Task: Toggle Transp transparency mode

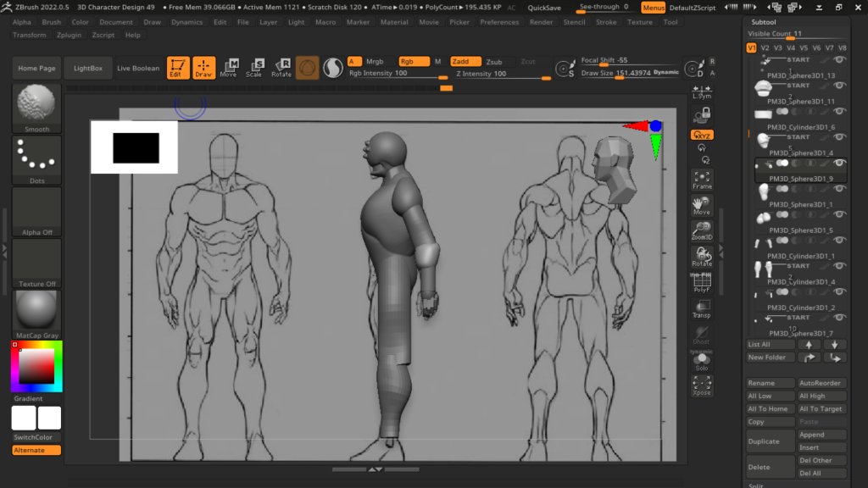Action: click(x=702, y=308)
